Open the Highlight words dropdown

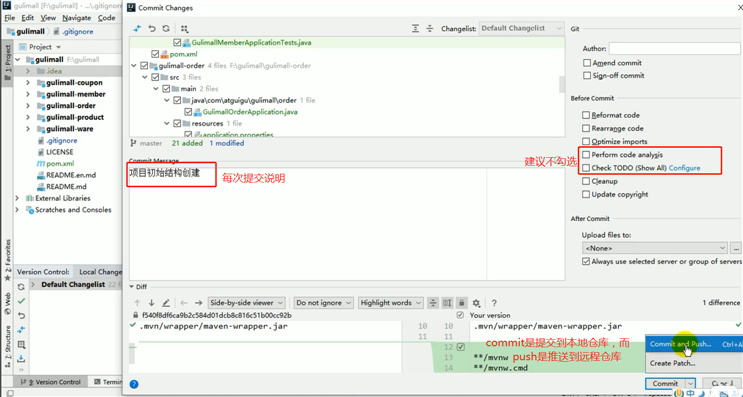coord(390,303)
